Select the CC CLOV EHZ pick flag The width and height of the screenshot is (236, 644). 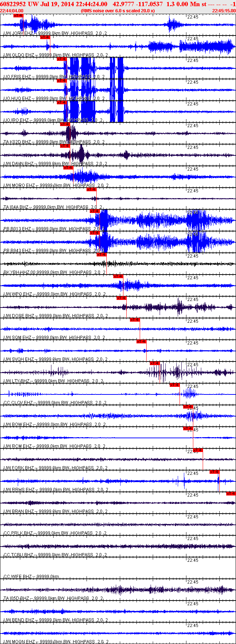click(x=175, y=385)
